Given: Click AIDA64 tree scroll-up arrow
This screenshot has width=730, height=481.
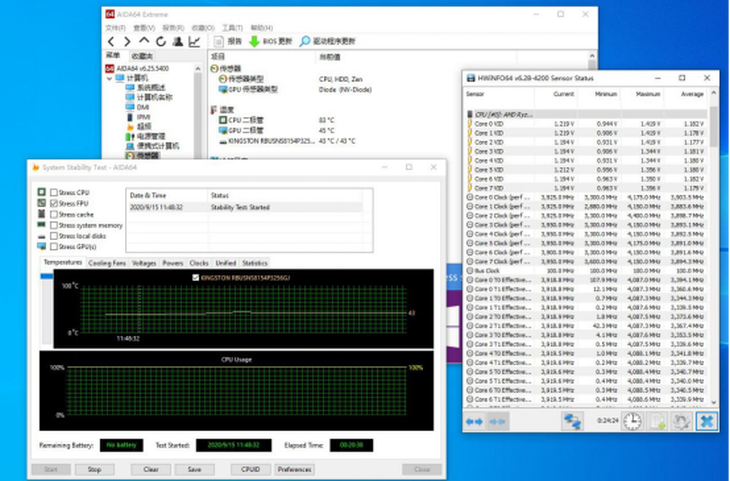Looking at the screenshot, I should point(198,68).
